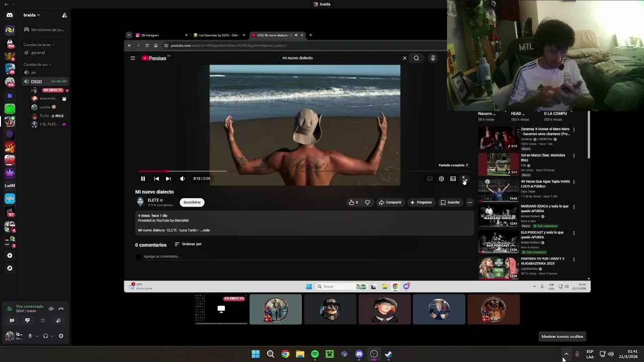Viewport: 644px width, 362px height.
Task: Run search with magnifier button
Action: (416, 58)
